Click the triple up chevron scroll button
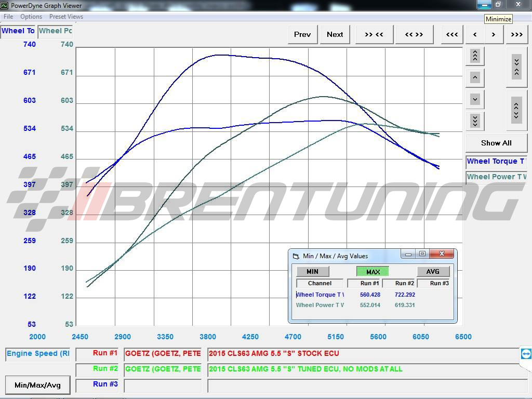532x399 pixels. click(475, 56)
